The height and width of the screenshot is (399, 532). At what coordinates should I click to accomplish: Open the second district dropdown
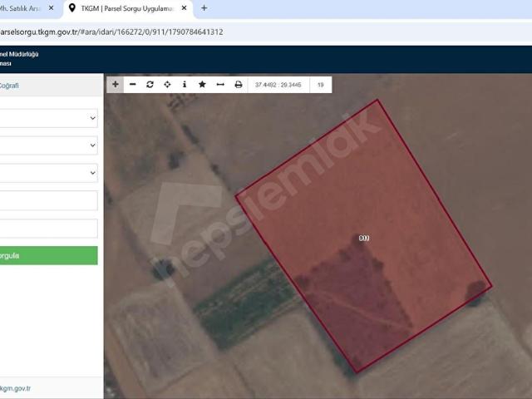48,145
